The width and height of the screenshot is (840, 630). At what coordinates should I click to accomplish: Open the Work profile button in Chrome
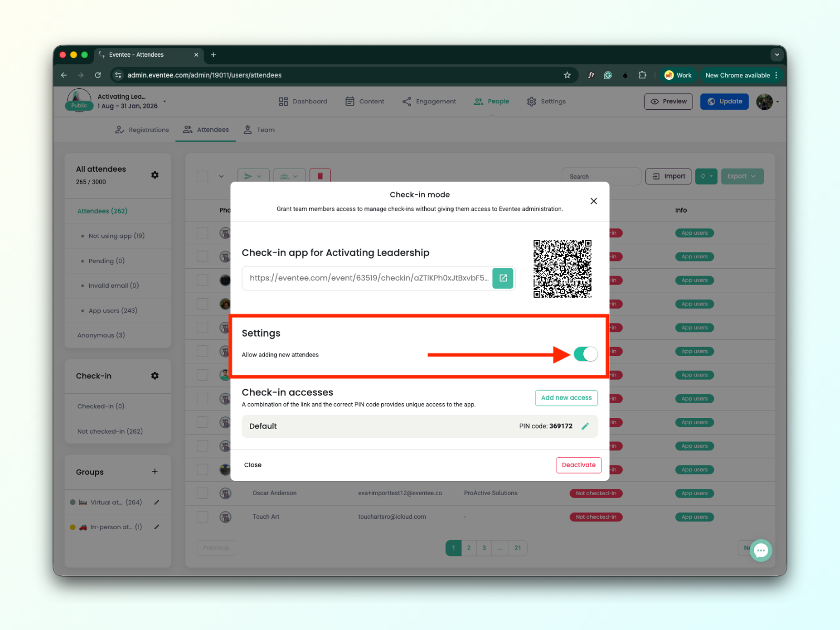pos(678,75)
